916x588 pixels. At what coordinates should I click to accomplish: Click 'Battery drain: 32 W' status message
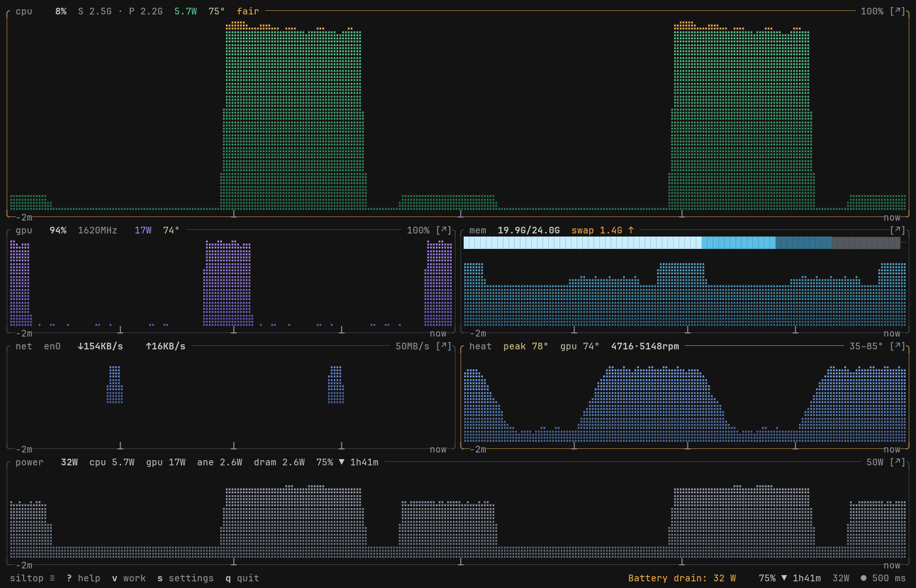click(x=682, y=578)
